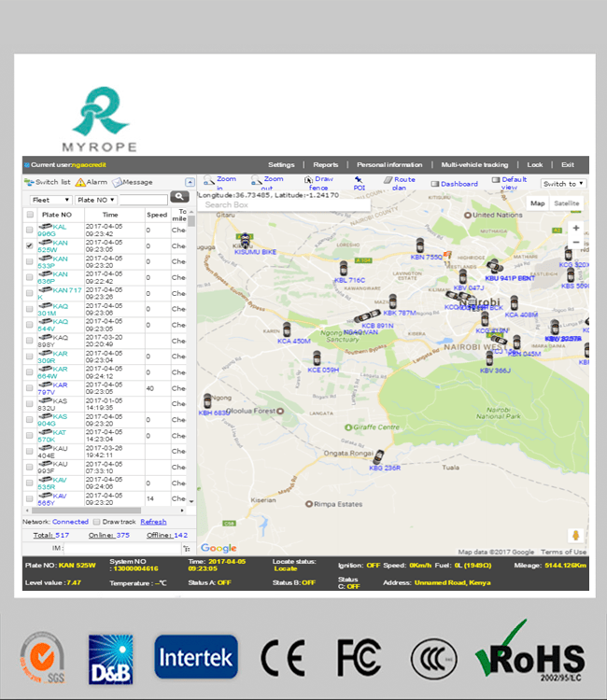Open Personal information
The height and width of the screenshot is (700, 607).
pyautogui.click(x=389, y=164)
